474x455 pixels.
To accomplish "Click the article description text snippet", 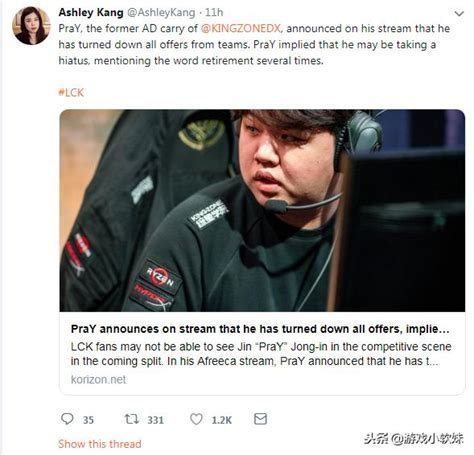I will (261, 354).
